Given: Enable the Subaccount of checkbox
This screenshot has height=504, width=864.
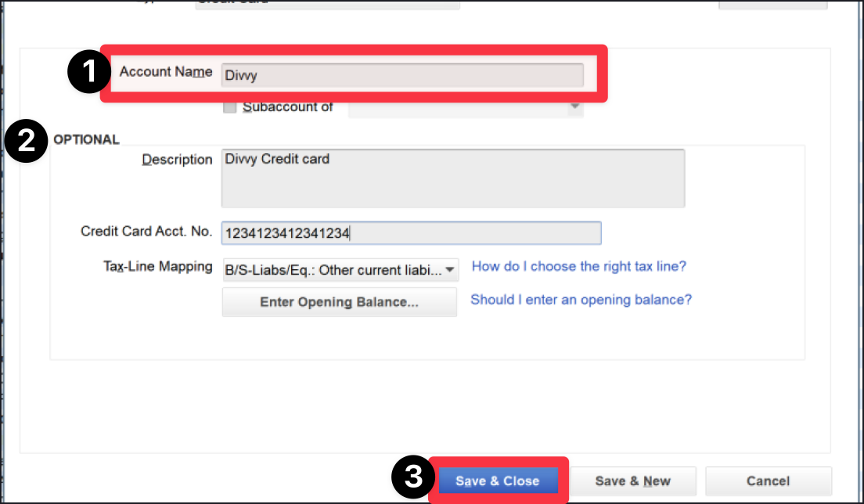Looking at the screenshot, I should click(x=230, y=107).
